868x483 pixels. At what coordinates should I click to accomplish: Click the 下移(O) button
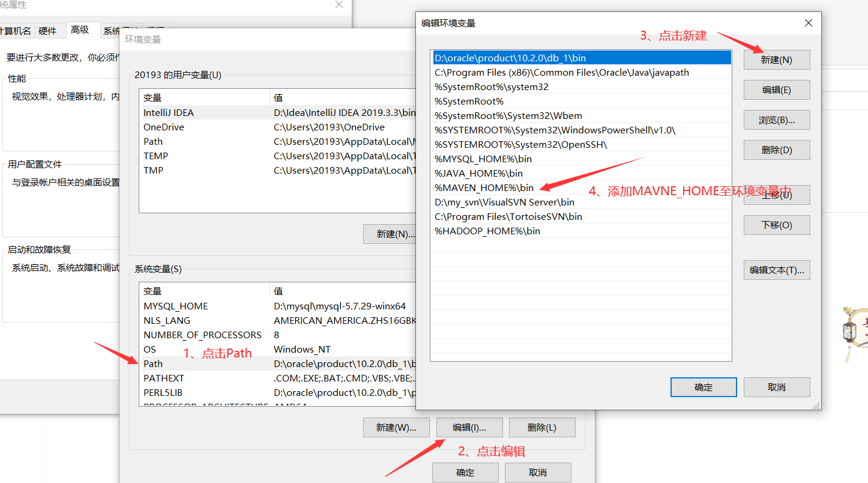click(777, 225)
